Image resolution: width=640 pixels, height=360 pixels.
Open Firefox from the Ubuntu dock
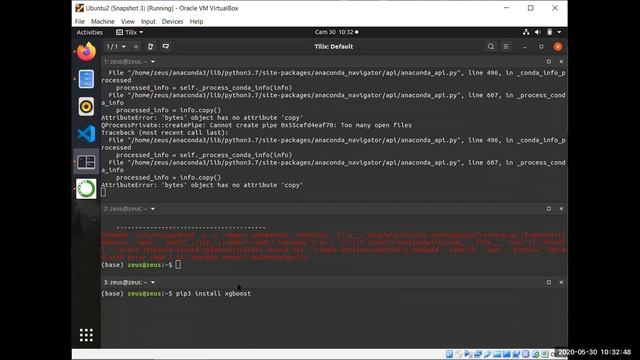coord(86,52)
